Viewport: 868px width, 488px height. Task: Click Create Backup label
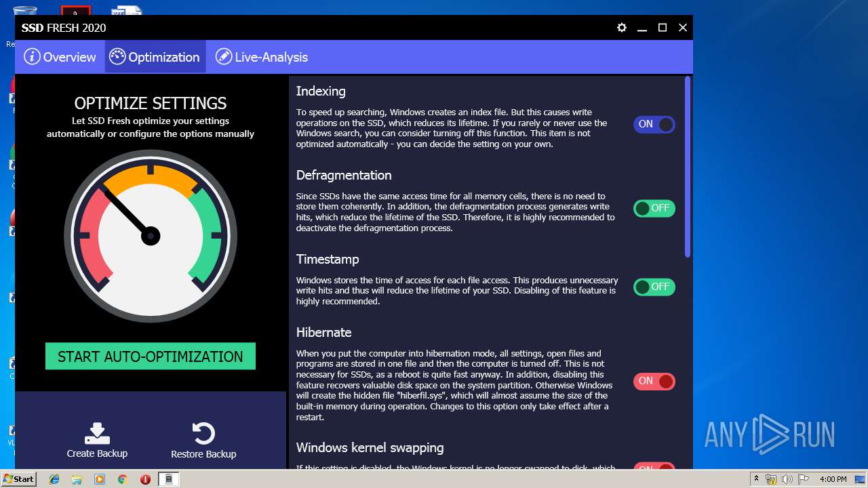pyautogui.click(x=97, y=453)
